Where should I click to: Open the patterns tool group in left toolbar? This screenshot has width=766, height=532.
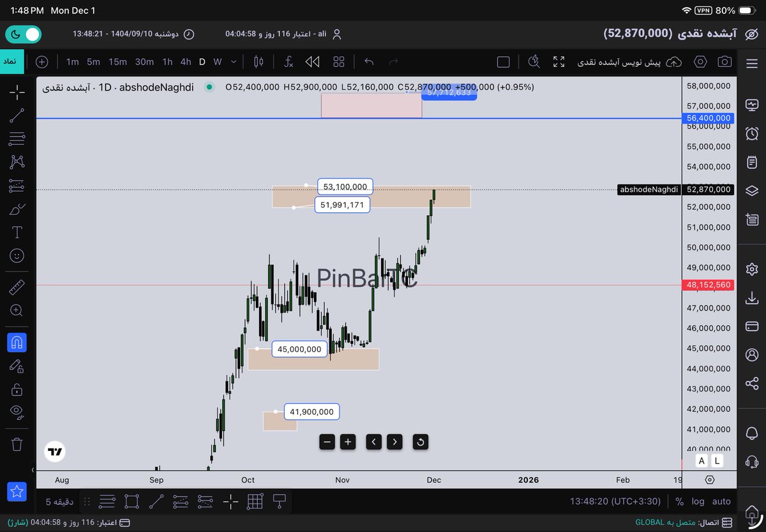click(x=17, y=162)
